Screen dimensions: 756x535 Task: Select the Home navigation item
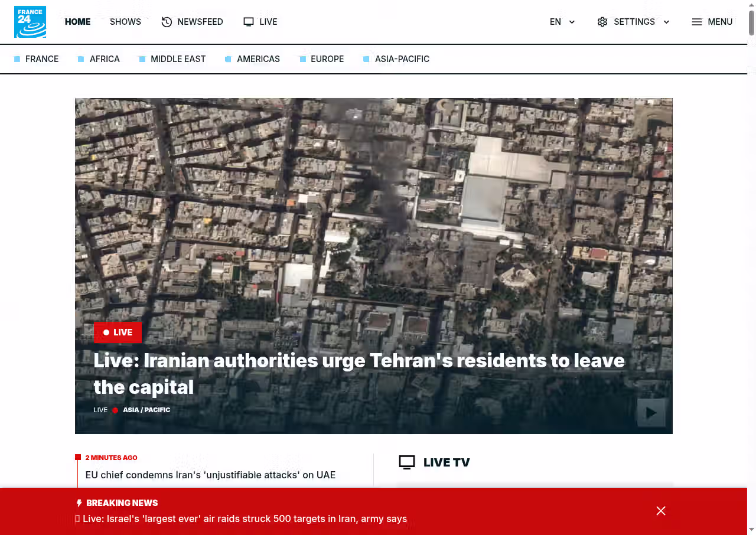[x=77, y=22]
